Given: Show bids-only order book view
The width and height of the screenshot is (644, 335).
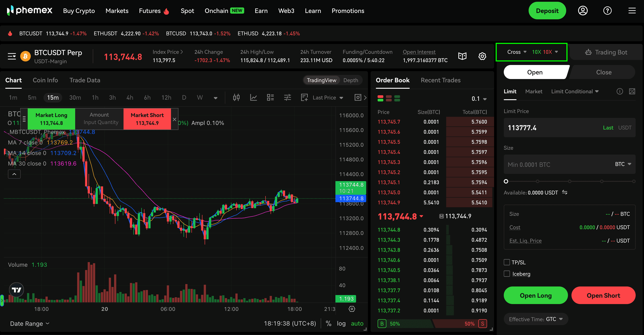Looking at the screenshot, I should (397, 98).
